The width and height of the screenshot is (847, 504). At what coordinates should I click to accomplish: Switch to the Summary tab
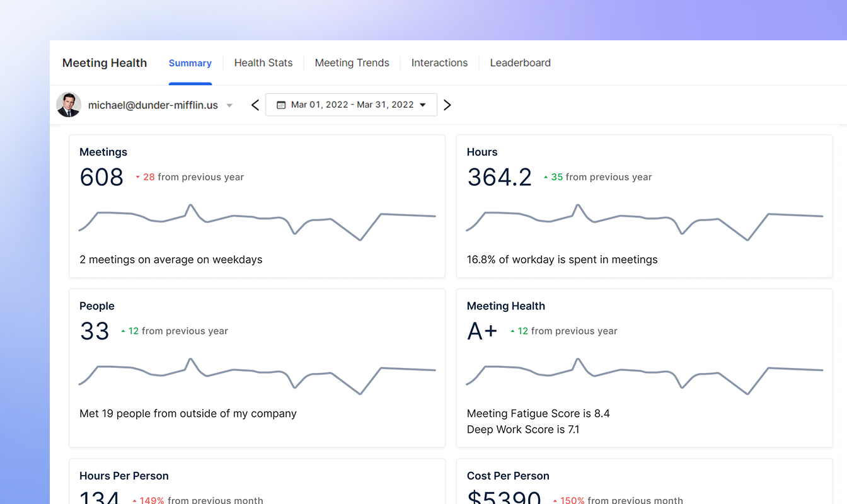190,63
